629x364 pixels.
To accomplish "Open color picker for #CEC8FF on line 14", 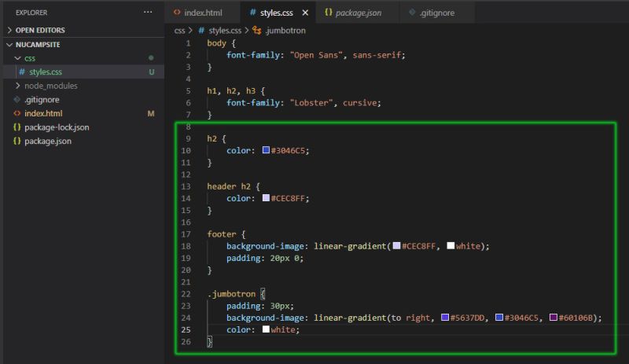I will pos(266,198).
